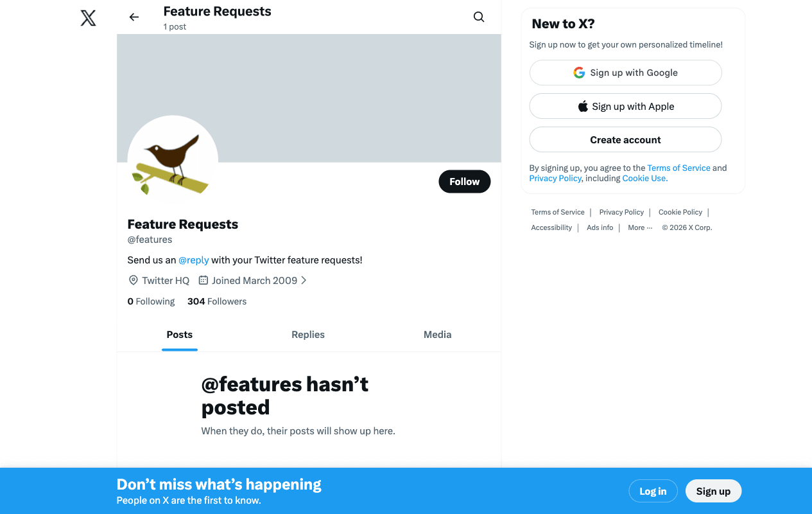812x514 pixels.
Task: Select the Posts tab
Action: tap(179, 334)
